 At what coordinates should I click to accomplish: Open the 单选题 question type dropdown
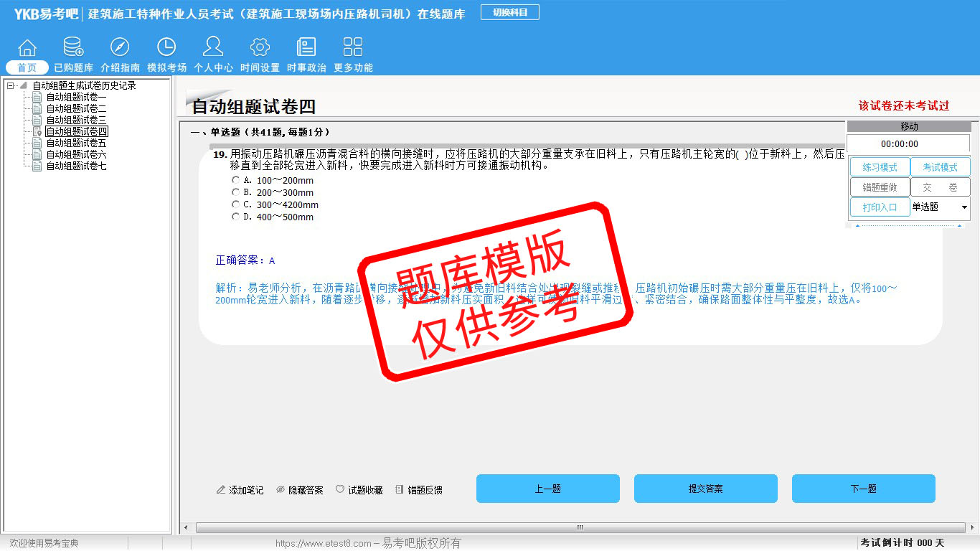click(964, 207)
